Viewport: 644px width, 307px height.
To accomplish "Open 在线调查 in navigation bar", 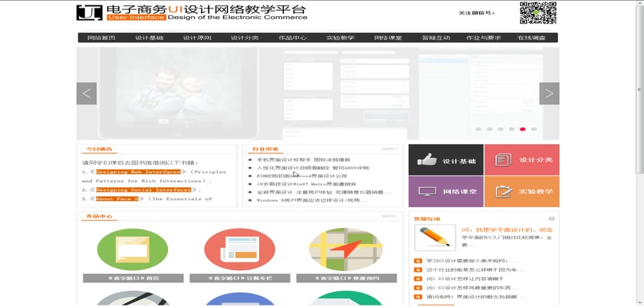I will 531,38.
